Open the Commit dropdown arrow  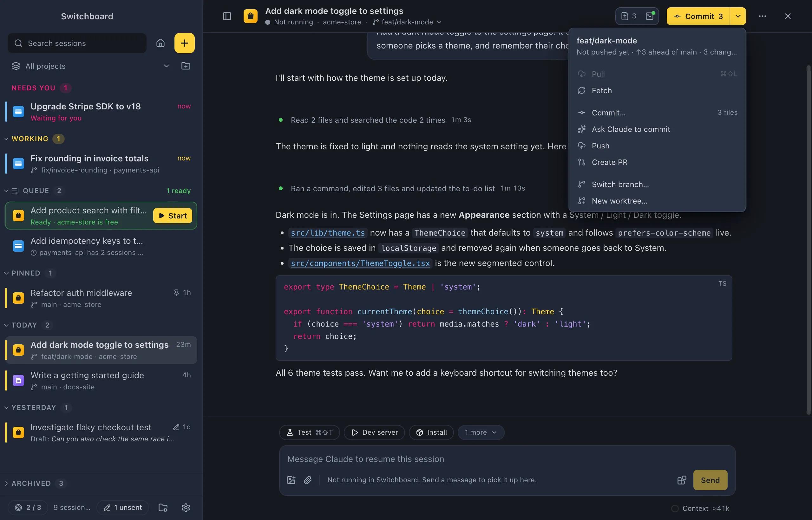(738, 16)
